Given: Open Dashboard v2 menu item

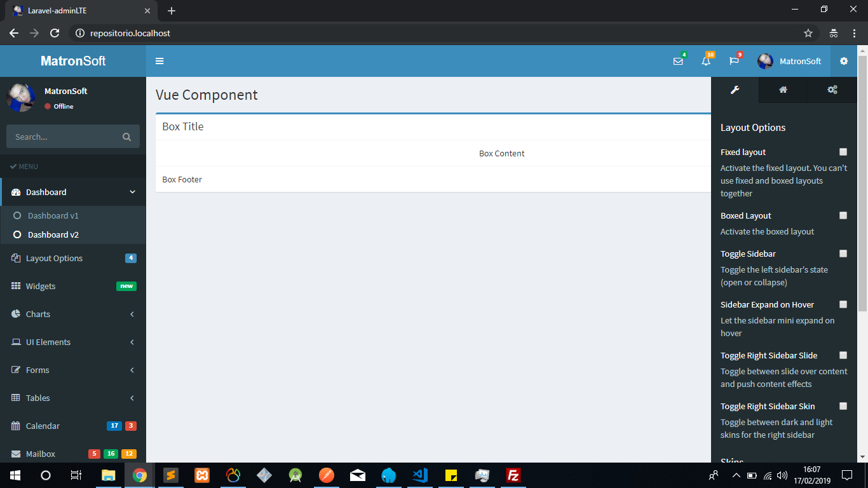Looking at the screenshot, I should point(73,234).
